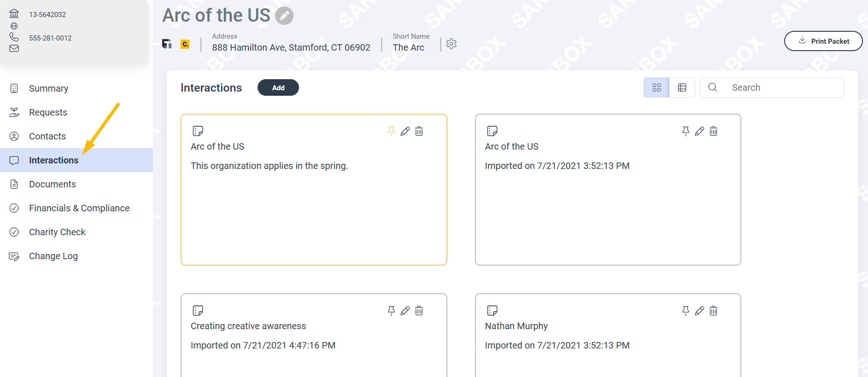The image size is (868, 377).
Task: Edit the organization name with the pencil icon
Action: click(x=284, y=16)
